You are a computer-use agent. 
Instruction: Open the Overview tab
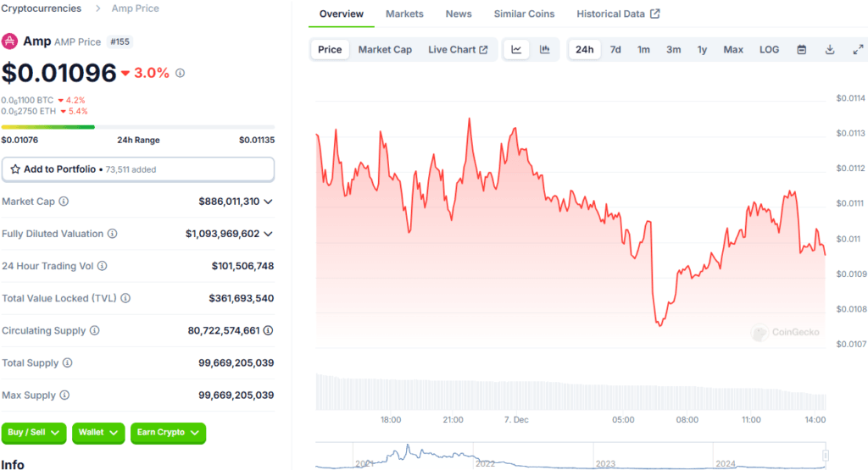point(341,14)
